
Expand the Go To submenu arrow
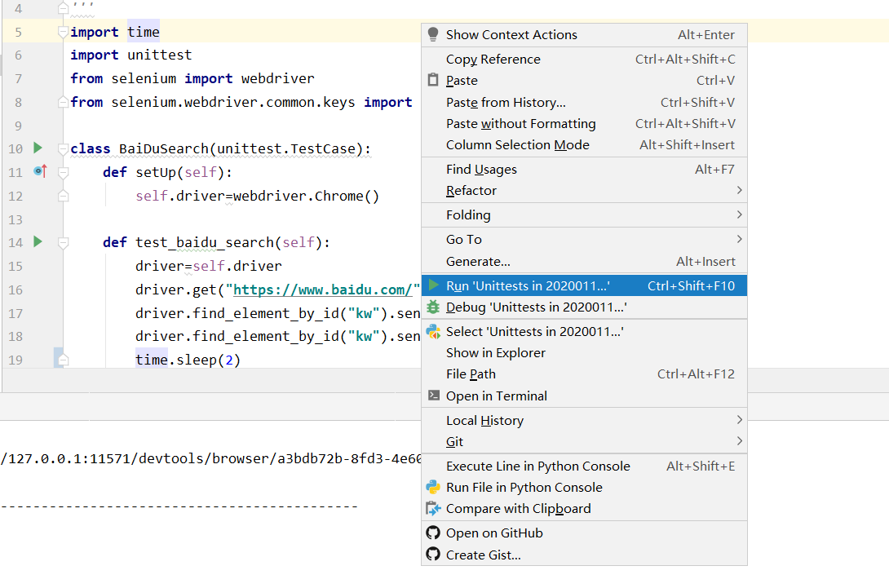(x=739, y=239)
